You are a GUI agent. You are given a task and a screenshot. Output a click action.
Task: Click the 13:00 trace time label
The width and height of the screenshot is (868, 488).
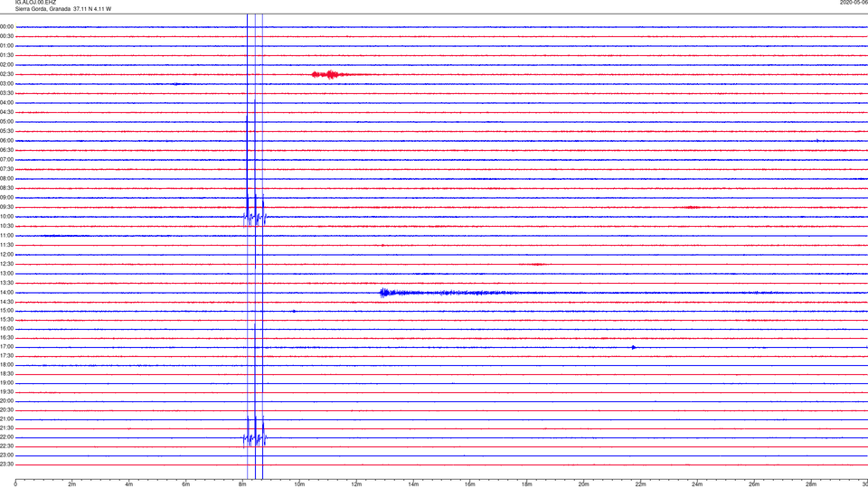[x=6, y=273]
